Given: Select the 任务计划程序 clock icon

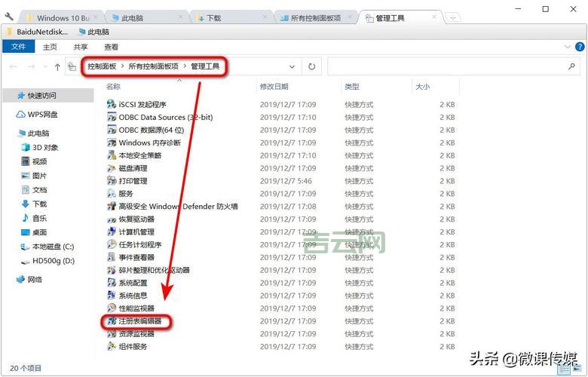Looking at the screenshot, I should (112, 244).
